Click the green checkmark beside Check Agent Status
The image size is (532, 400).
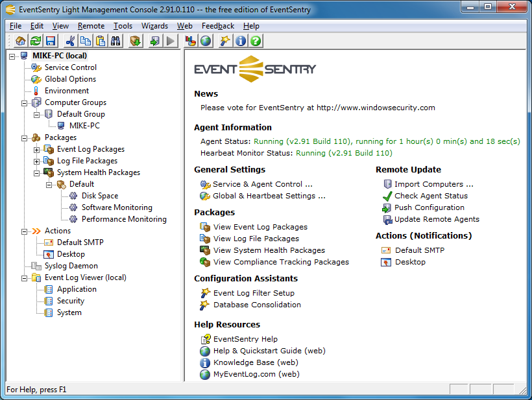pos(387,196)
